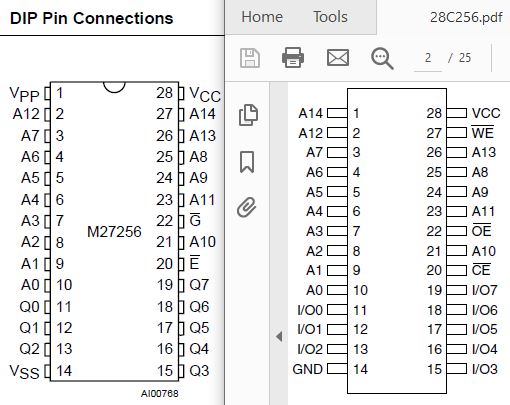Switch to the Home tab
The height and width of the screenshot is (405, 510).
coord(262,17)
